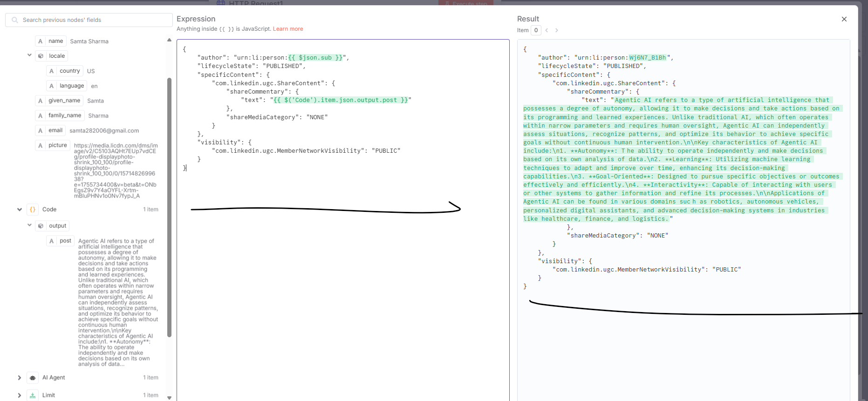
Task: Click the Limit node icon
Action: (33, 395)
